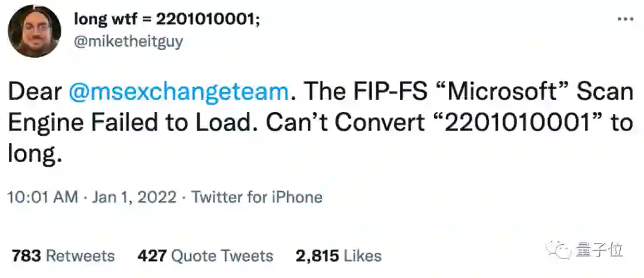Click the Jan 1, 2022 date
Image resolution: width=644 pixels, height=278 pixels.
coord(134,197)
